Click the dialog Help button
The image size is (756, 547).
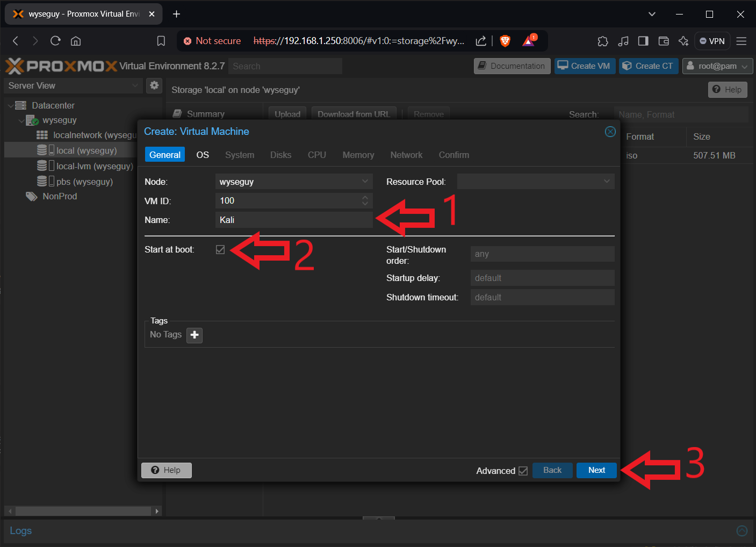tap(167, 470)
